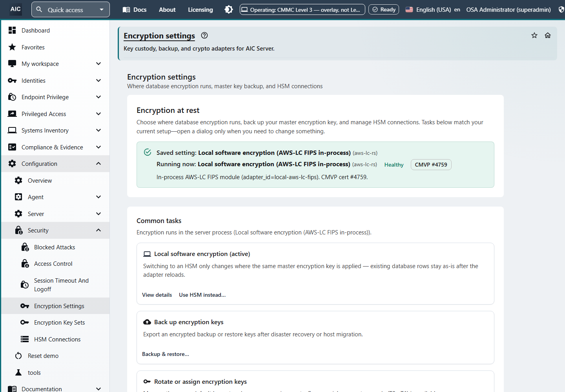Open the Dashboard sidebar item
Image resolution: width=565 pixels, height=392 pixels.
click(x=55, y=30)
